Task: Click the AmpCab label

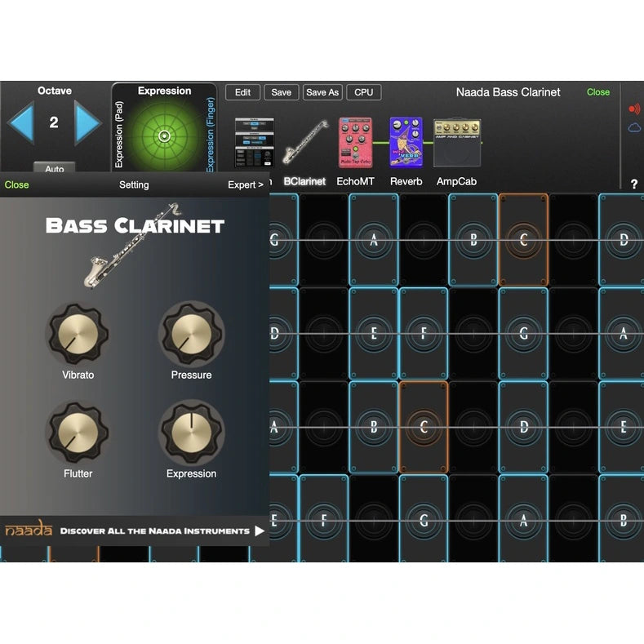Action: click(x=456, y=181)
